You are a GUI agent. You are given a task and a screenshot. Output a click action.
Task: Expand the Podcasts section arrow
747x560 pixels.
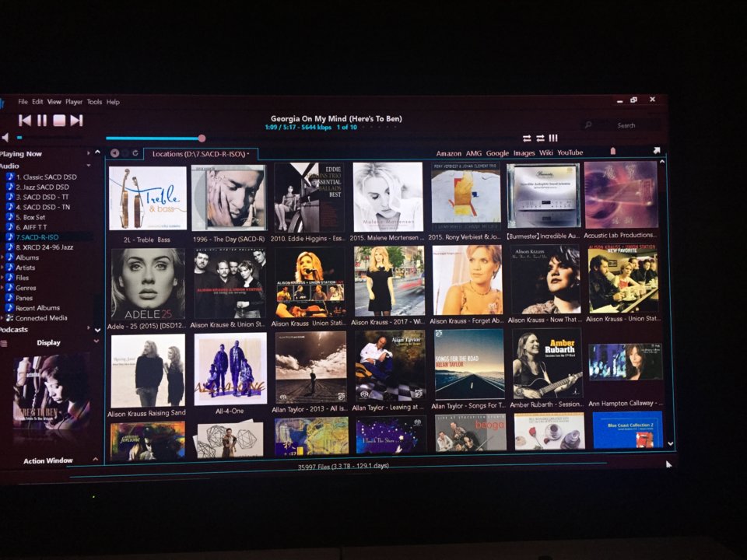point(88,328)
